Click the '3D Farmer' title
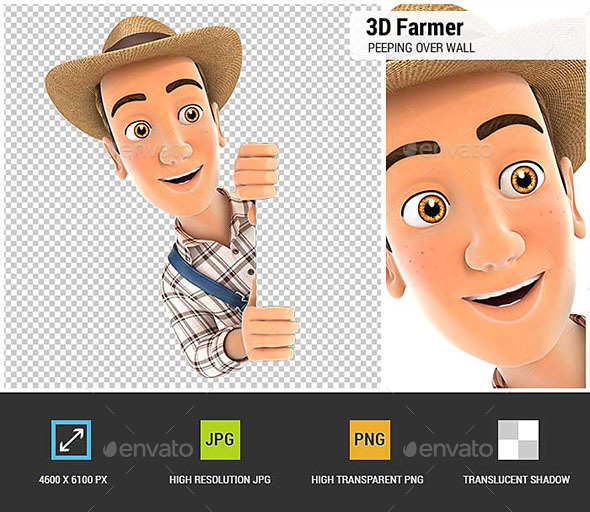This screenshot has width=590, height=512. point(414,27)
